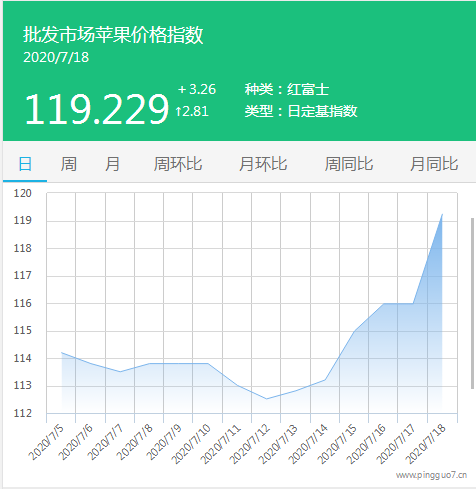Switch to the 月 monthly tab
The image size is (476, 489).
pos(112,164)
